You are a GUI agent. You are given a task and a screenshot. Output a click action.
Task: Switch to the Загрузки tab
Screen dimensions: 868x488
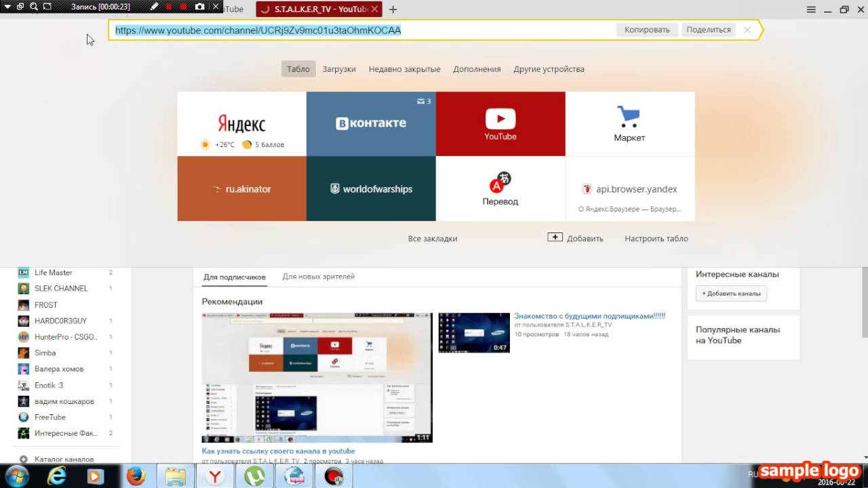pos(339,69)
